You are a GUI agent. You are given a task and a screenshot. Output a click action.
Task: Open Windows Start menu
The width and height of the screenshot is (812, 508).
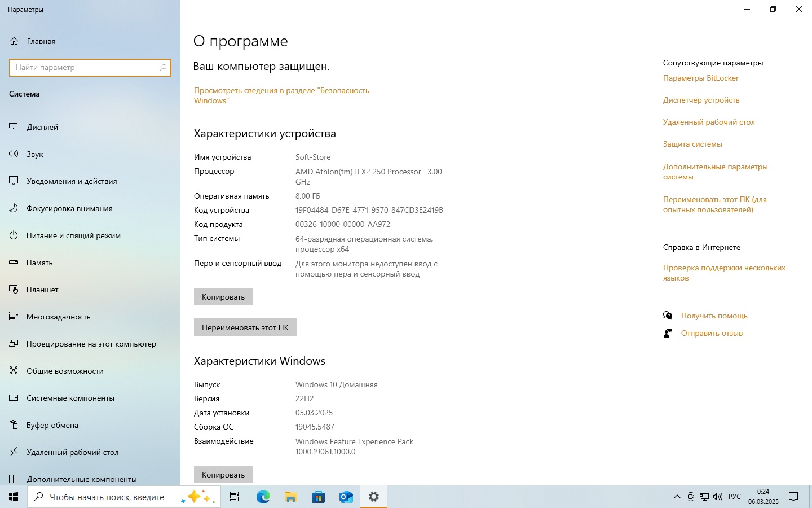point(14,497)
